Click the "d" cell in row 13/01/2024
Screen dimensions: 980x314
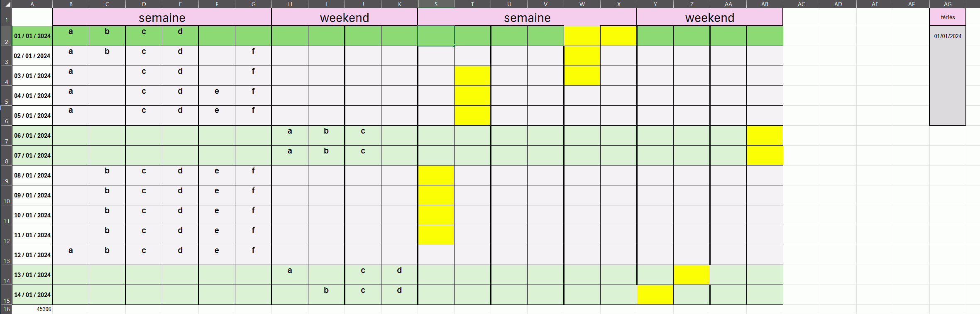click(x=399, y=275)
